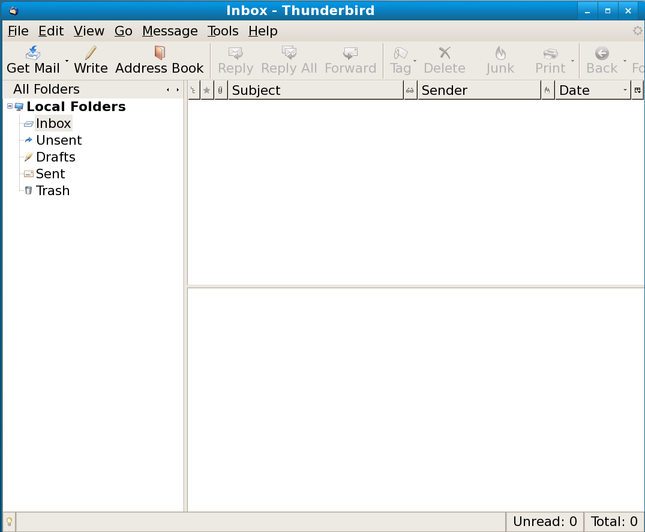Open the Get Mail dropdown arrow
Screen dimensions: 645x532
[x=67, y=61]
